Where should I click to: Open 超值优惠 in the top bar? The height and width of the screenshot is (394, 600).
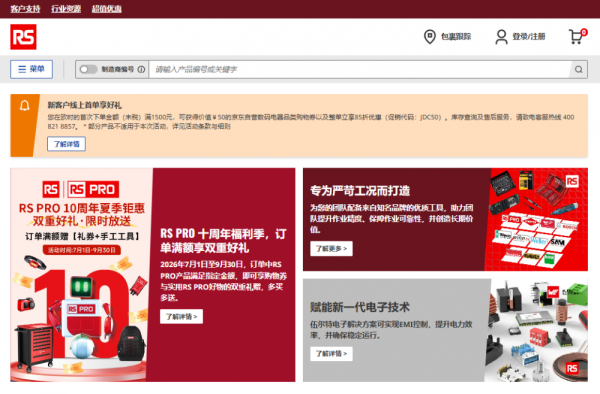point(106,9)
